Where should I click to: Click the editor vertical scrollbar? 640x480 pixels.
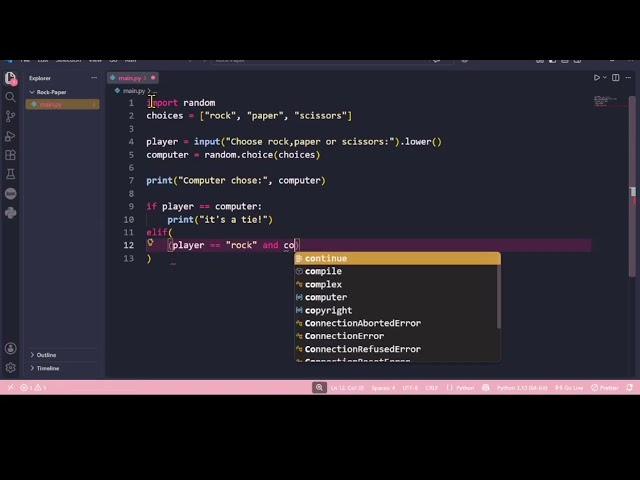632,187
